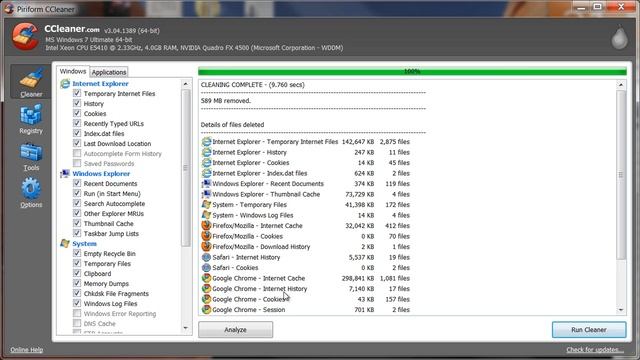
Task: Click icon beside Windows Explorer - Recent Documents result
Action: pyautogui.click(x=206, y=184)
